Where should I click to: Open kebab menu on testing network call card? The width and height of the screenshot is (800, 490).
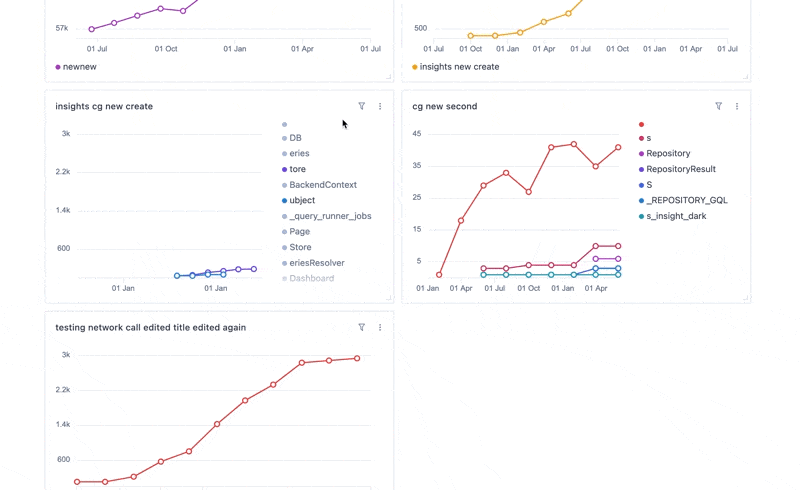click(380, 327)
